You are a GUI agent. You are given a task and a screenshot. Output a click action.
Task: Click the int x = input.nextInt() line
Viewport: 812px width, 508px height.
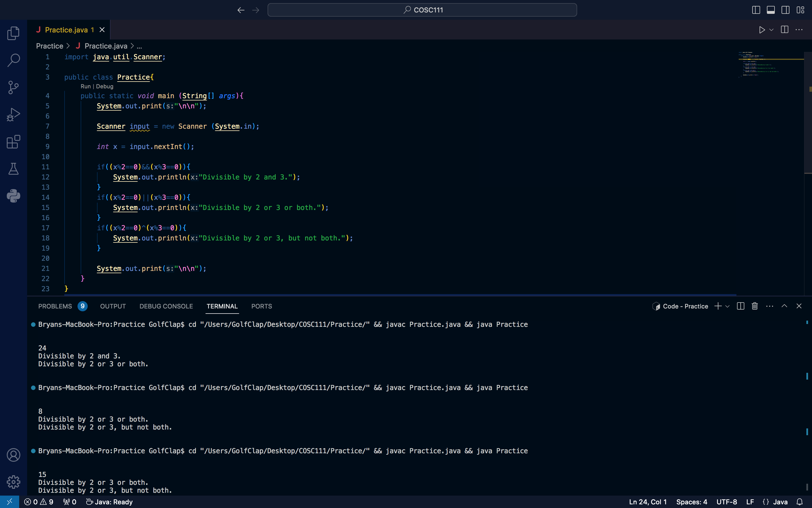(x=145, y=146)
